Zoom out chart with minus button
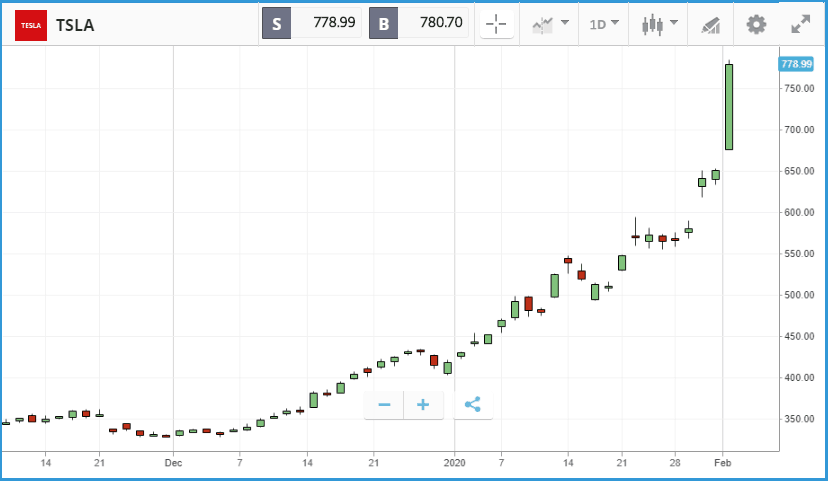 [x=384, y=405]
